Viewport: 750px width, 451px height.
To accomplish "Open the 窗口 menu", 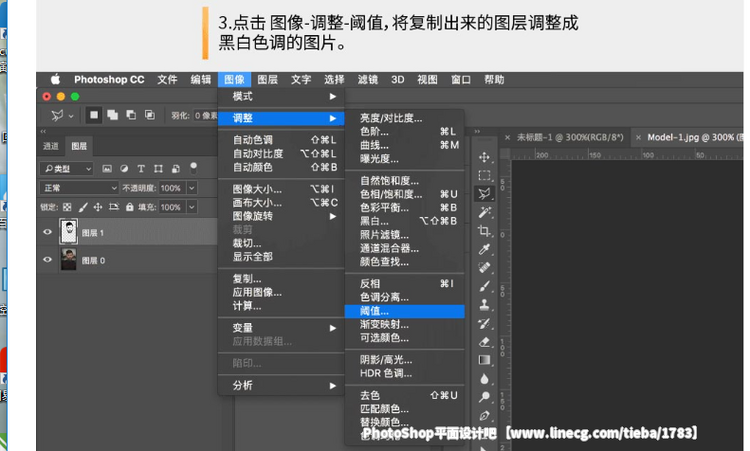I will click(x=461, y=79).
